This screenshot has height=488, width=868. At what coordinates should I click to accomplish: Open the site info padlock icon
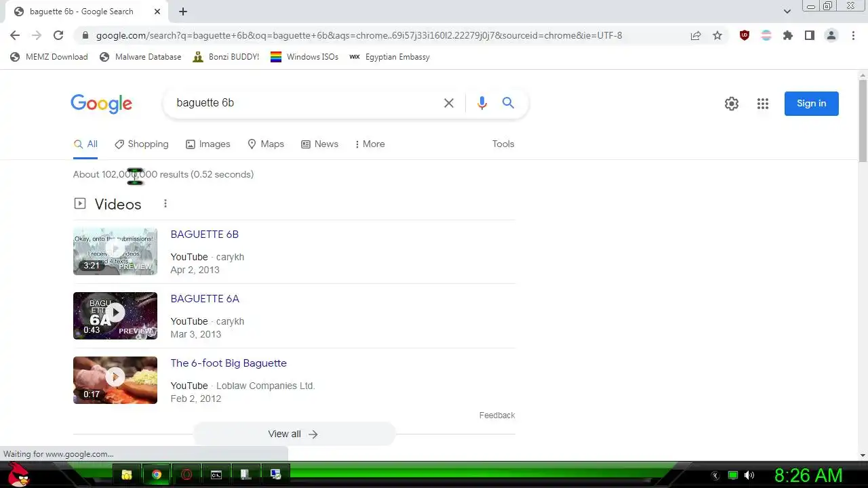(x=85, y=35)
